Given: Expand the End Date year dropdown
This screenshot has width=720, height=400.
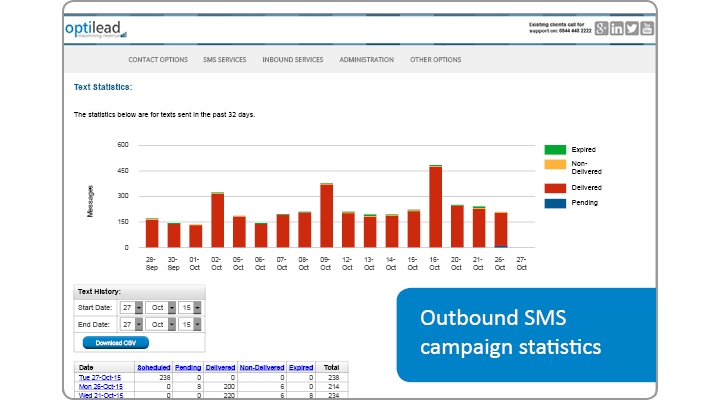Looking at the screenshot, I should coord(197,324).
